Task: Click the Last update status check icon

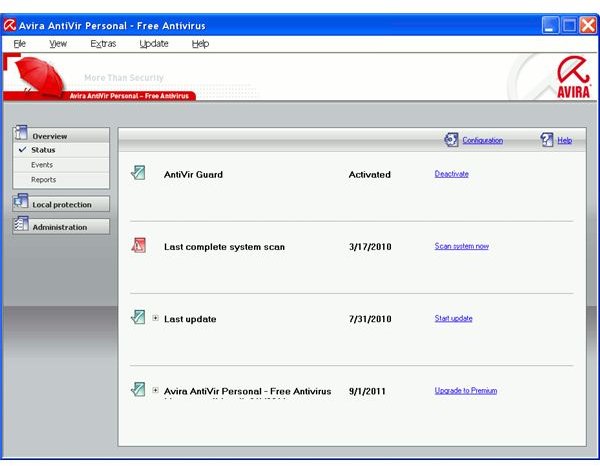Action: click(138, 317)
